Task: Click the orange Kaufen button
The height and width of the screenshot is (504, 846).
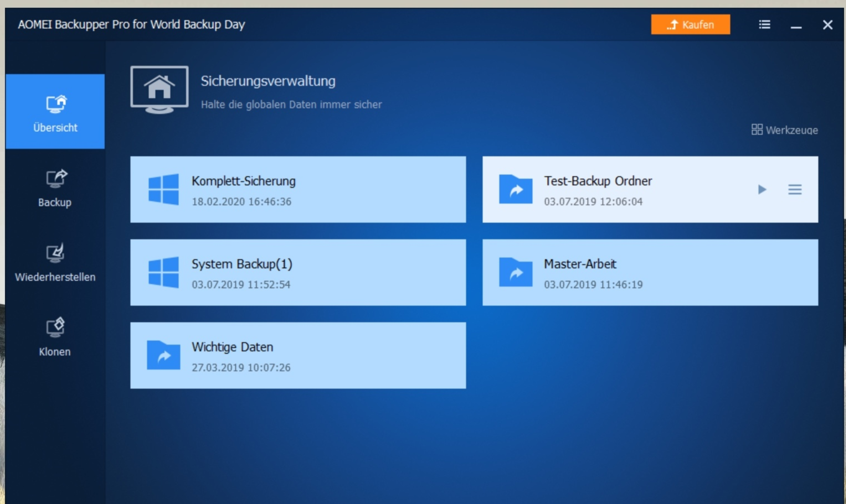Action: point(690,24)
